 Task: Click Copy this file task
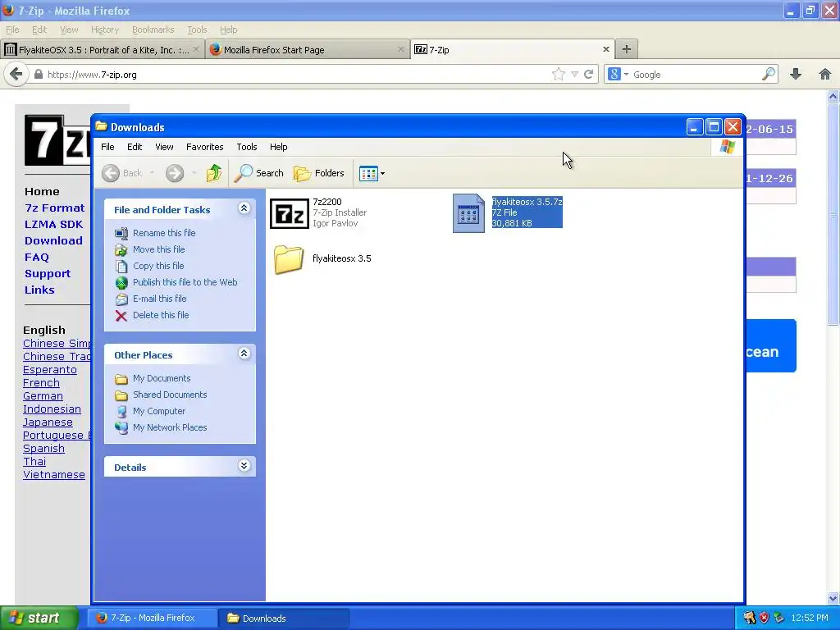158,266
